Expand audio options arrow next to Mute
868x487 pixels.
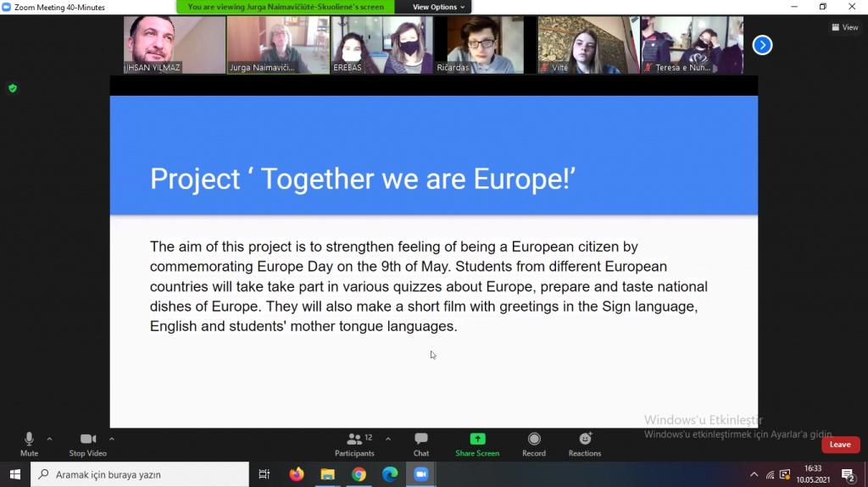pos(49,439)
